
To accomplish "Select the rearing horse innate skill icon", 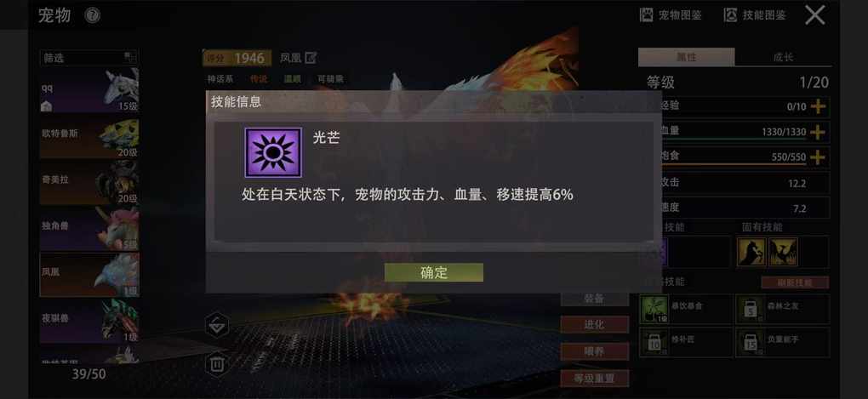I will [x=751, y=252].
